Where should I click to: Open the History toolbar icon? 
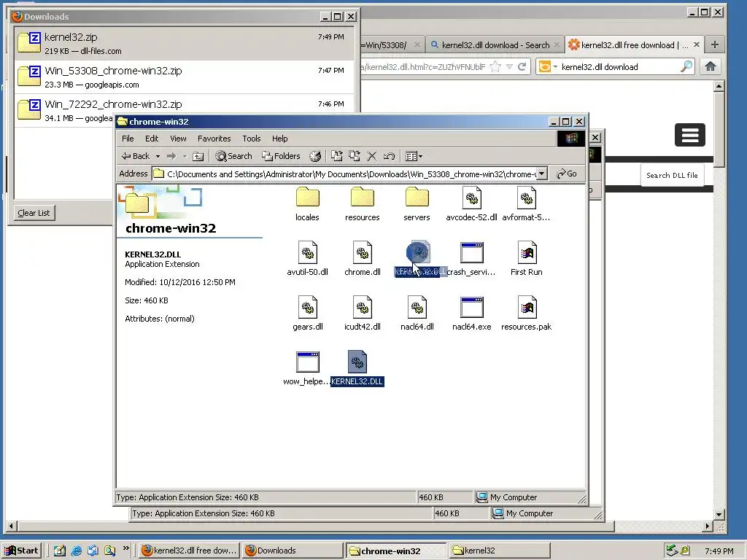tap(315, 156)
